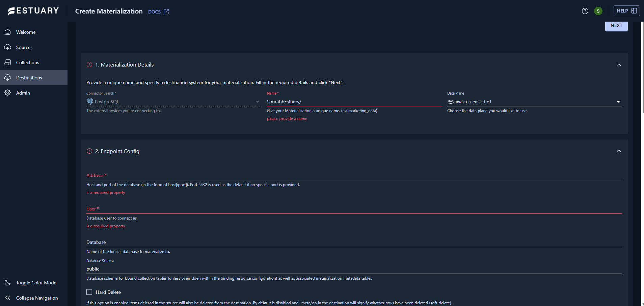Open the Data Plane dropdown
This screenshot has width=644, height=306.
(618, 102)
